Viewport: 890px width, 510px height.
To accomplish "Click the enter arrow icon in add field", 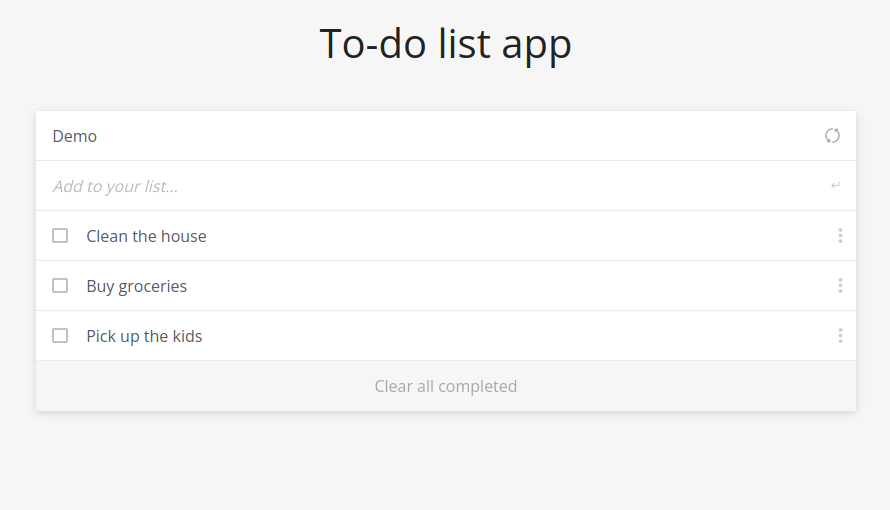I will click(x=835, y=186).
